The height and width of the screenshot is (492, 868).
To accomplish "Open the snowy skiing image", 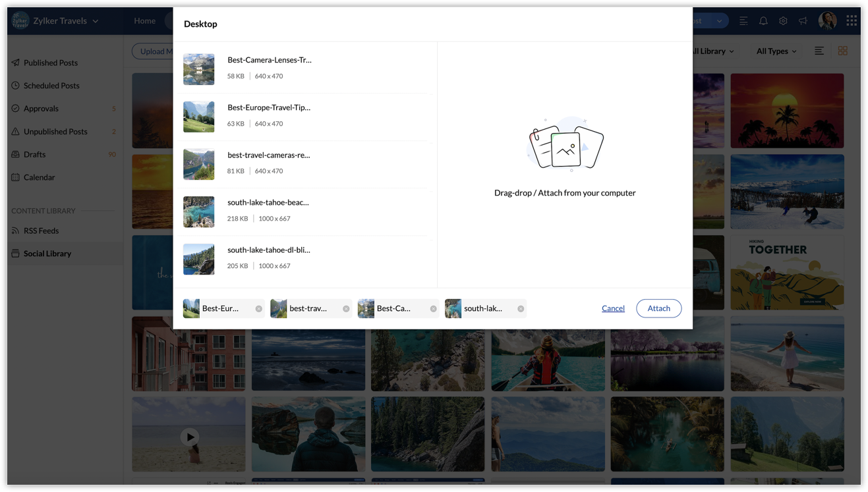I will click(787, 192).
